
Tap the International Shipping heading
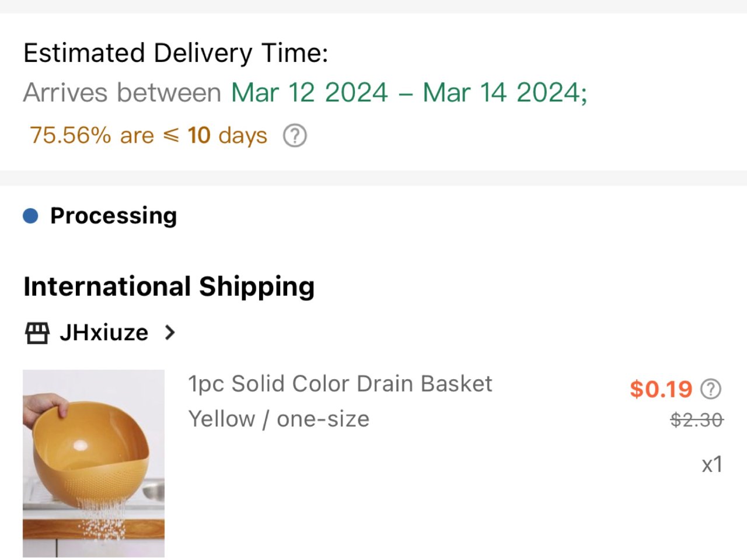(x=169, y=286)
